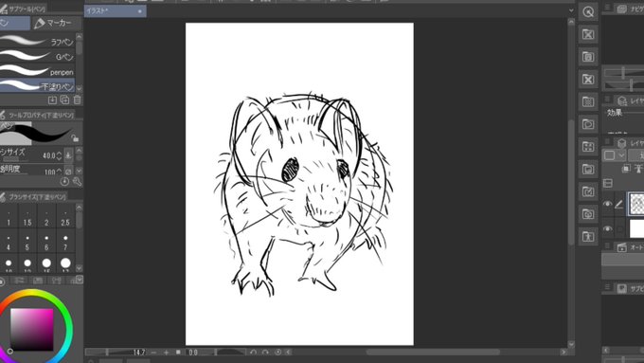The height and width of the screenshot is (363, 644).
Task: Click the canvas vertical scrollbar
Action: [x=571, y=182]
